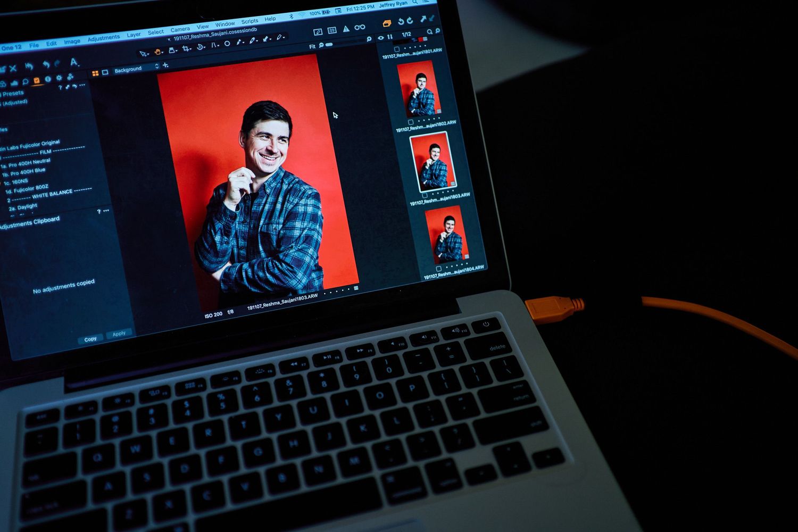Open browser sort order arrows
This screenshot has width=798, height=532.
(390, 37)
